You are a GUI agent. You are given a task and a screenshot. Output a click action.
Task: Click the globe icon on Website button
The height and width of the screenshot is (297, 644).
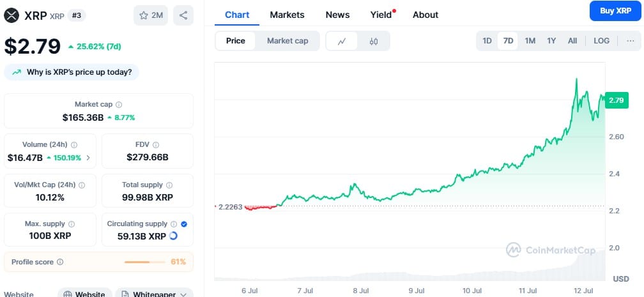(68, 294)
